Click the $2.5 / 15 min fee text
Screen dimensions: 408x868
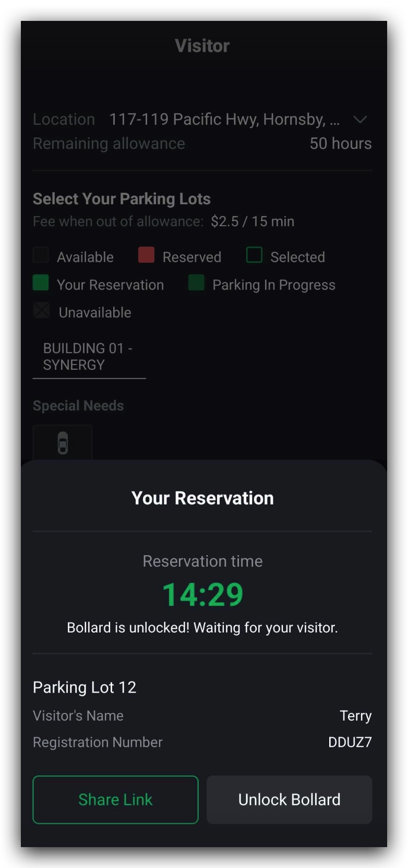253,221
